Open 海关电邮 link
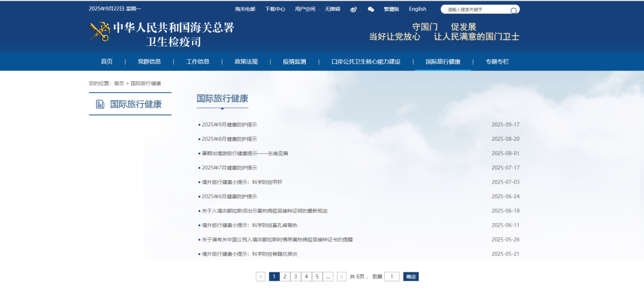Screen dimensions: 644x306 click(x=245, y=9)
